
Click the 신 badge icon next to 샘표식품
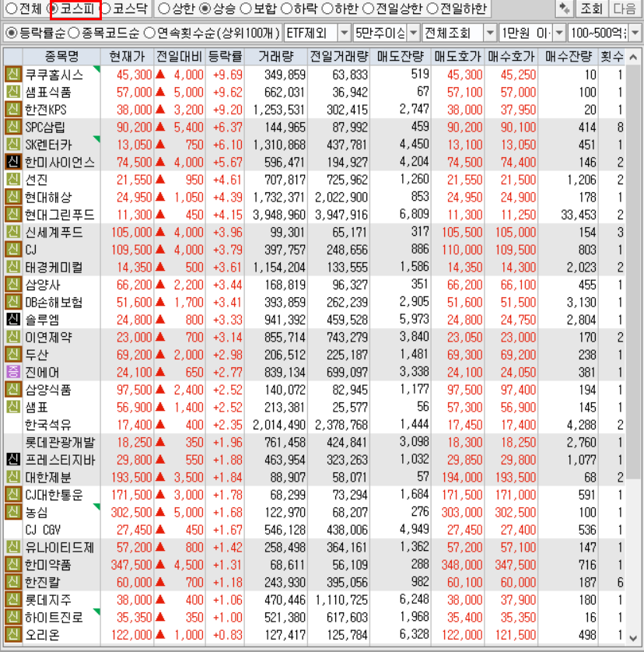(13, 92)
